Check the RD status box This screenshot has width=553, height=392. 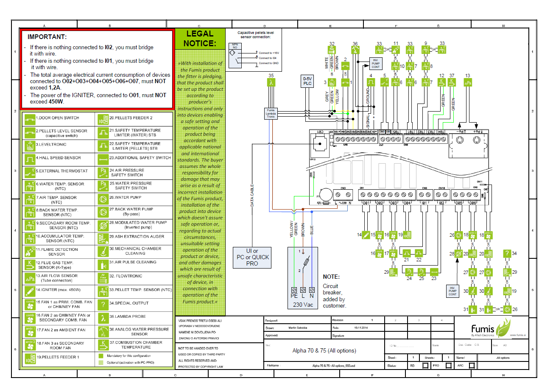pos(425,365)
